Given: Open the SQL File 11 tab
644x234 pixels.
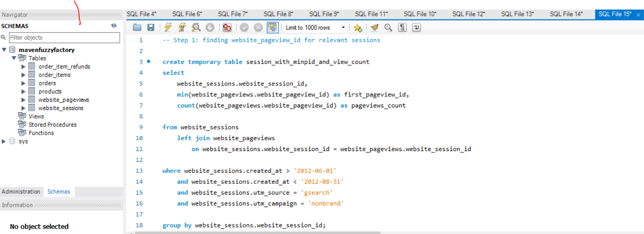Looking at the screenshot, I should pyautogui.click(x=371, y=14).
